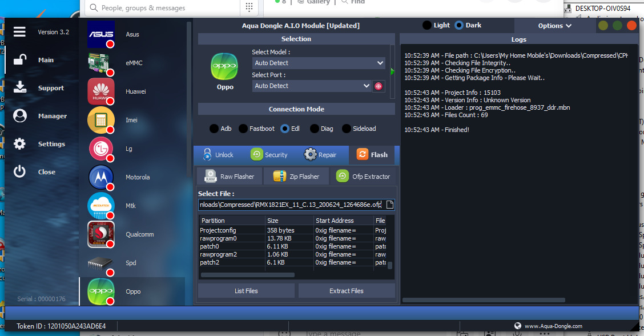Choose the Fastboot connection mode
The height and width of the screenshot is (336, 644).
pos(257,129)
